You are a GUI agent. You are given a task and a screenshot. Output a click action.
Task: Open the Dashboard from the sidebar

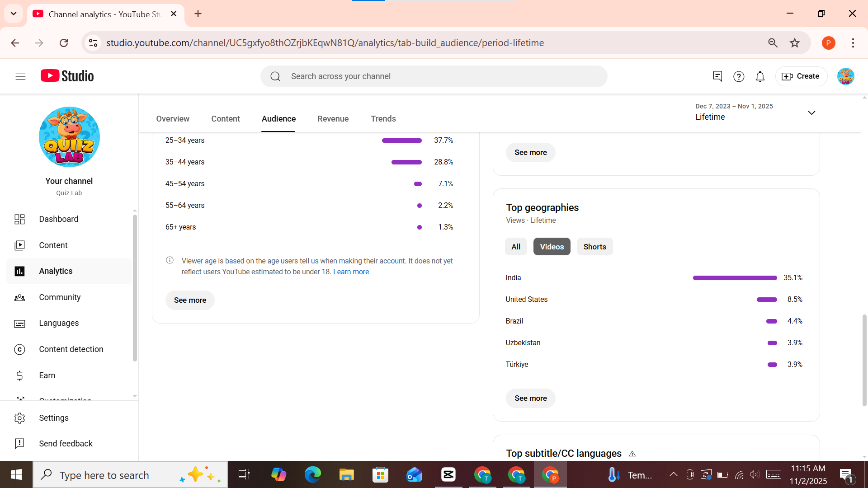[20, 219]
